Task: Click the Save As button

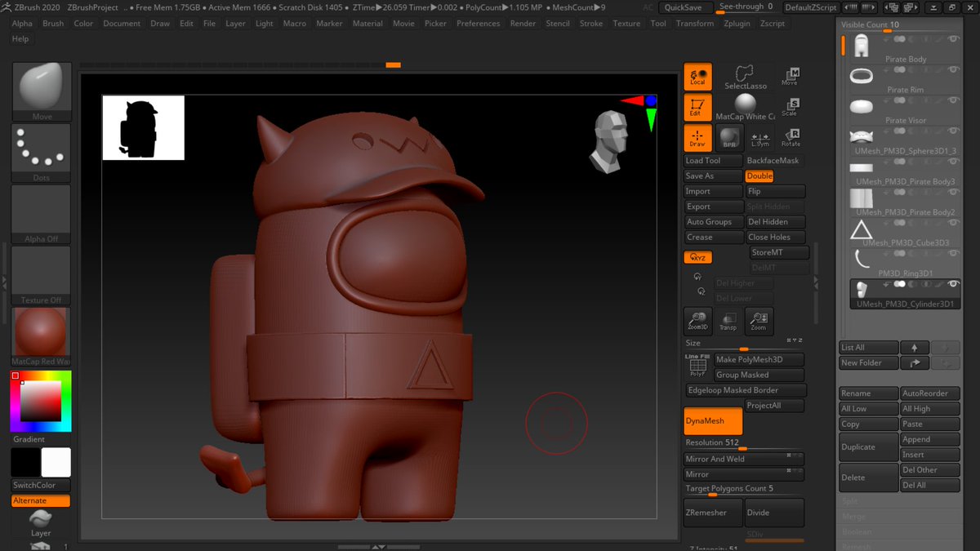Action: coord(713,176)
